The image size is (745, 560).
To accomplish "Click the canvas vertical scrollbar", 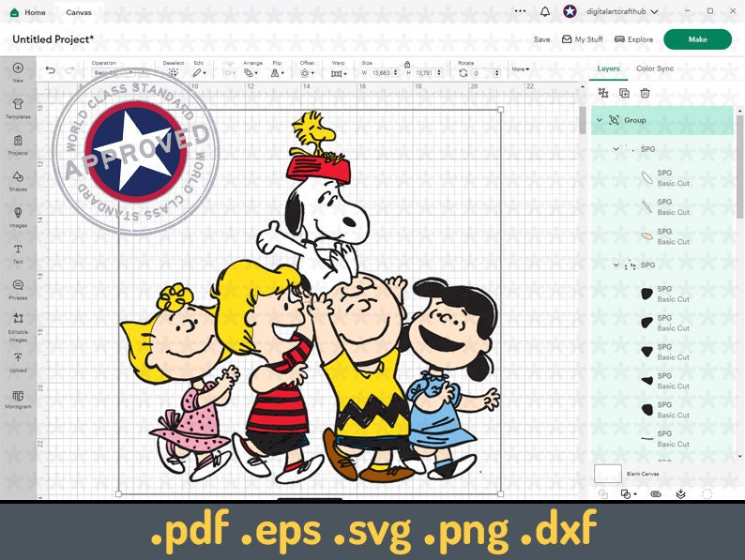I will 583,121.
